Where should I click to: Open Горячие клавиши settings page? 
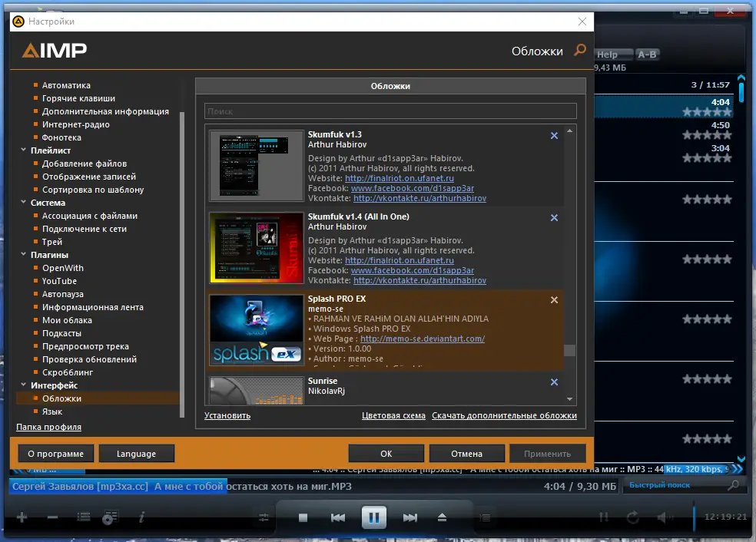(78, 98)
